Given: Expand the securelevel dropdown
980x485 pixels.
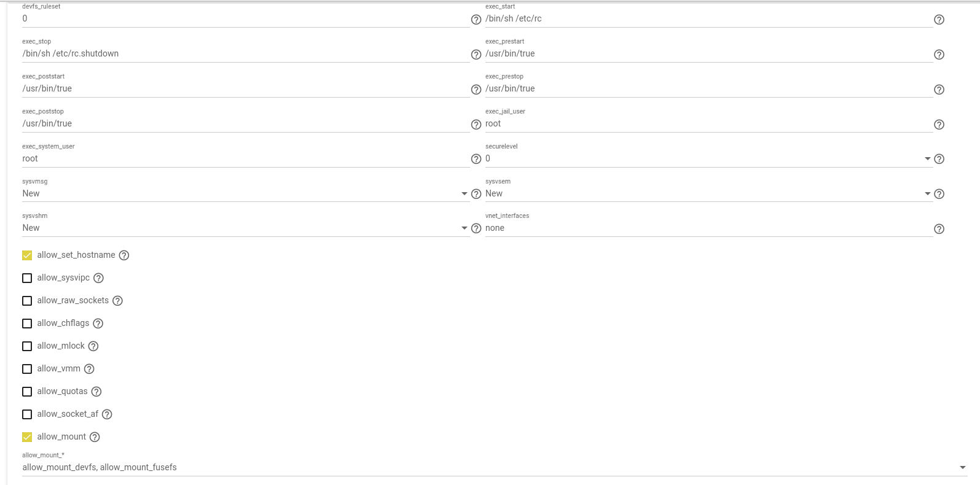Looking at the screenshot, I should tap(708, 158).
